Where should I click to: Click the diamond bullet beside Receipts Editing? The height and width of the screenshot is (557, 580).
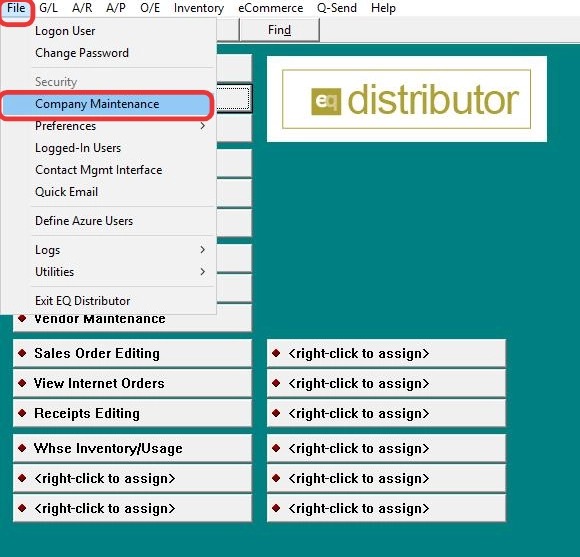click(x=22, y=413)
